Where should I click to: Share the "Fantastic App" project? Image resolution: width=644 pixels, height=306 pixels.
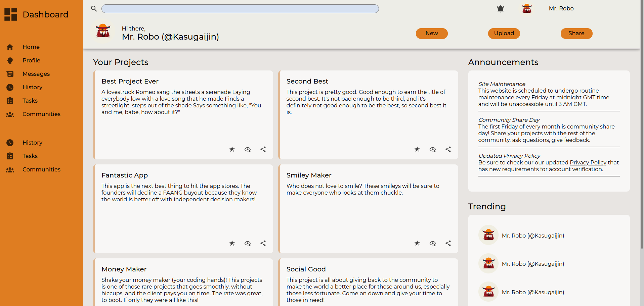263,243
